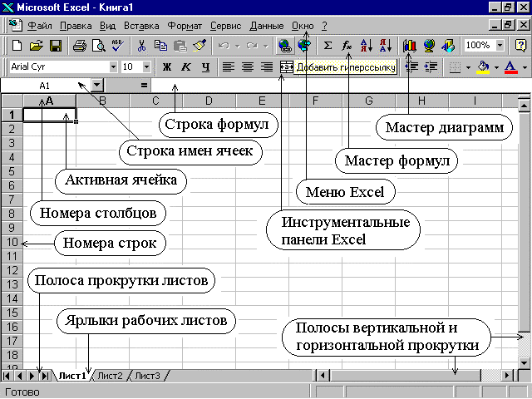Open the redo history dropdown arrow
Viewport: 532px width, 399px height.
266,46
